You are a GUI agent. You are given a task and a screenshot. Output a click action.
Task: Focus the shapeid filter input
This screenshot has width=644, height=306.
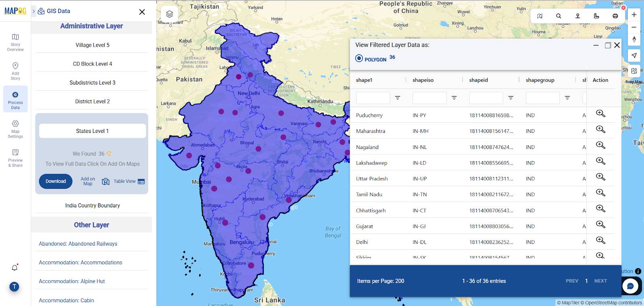coord(486,98)
